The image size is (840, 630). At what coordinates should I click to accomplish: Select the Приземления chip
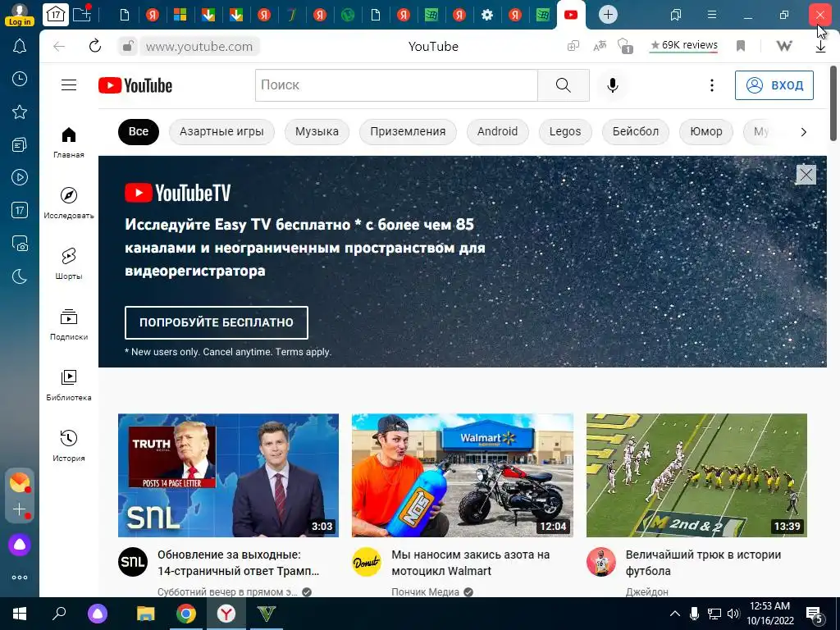(408, 132)
